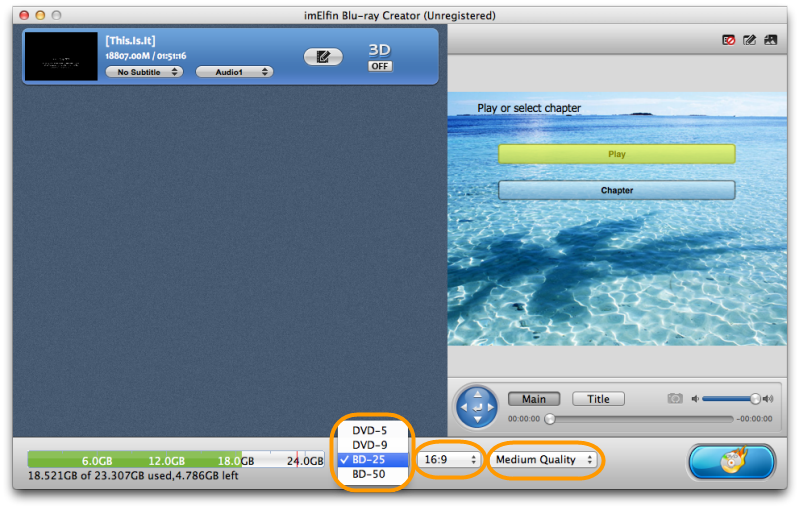
Task: Toggle the 3D OFF switch
Action: [x=380, y=66]
